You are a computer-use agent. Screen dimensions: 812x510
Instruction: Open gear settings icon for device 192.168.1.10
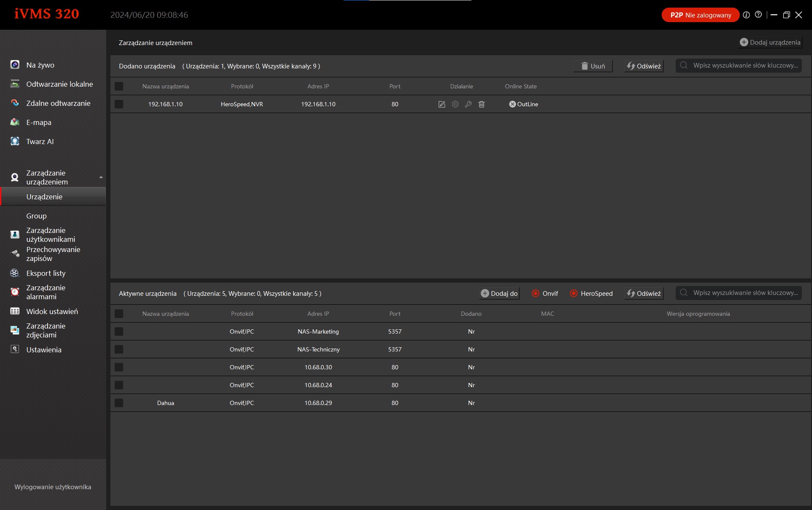pos(455,104)
